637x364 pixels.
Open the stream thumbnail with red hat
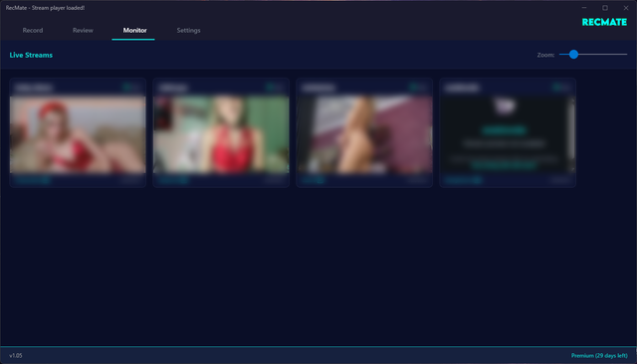point(78,134)
